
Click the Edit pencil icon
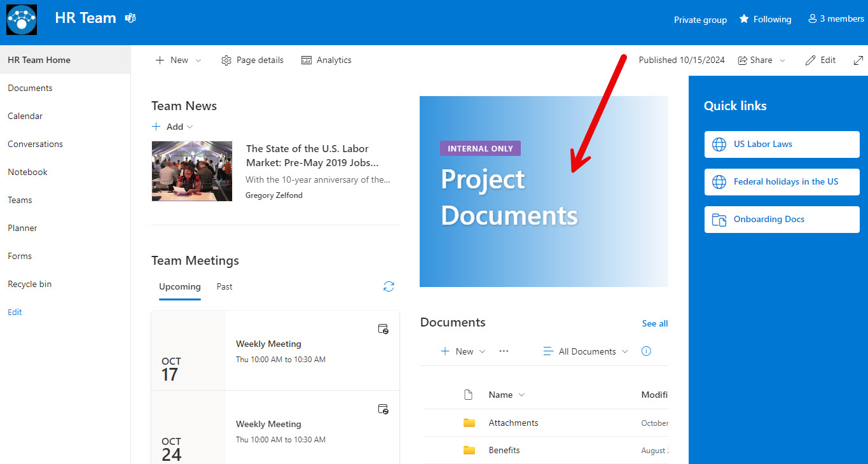point(810,60)
